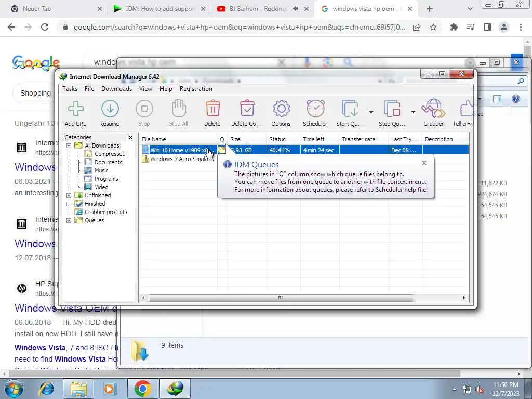Click the list's right scroll arrow

pos(464,298)
